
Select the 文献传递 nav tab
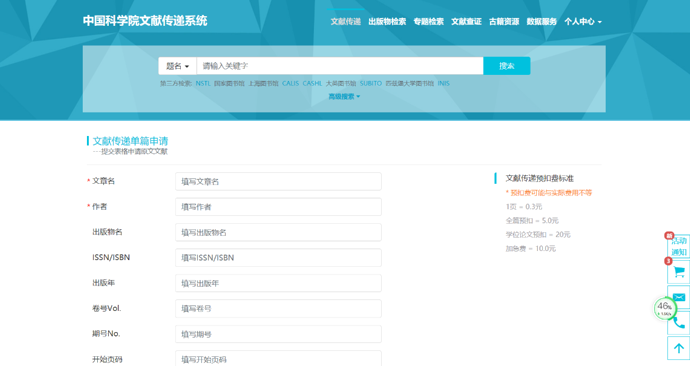pos(345,21)
